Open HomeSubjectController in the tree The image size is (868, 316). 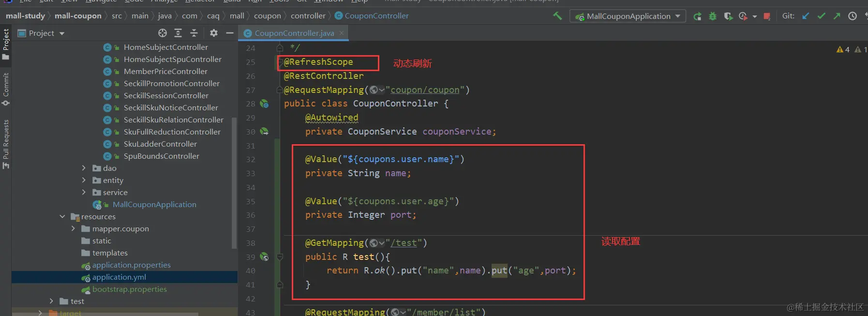pos(165,47)
